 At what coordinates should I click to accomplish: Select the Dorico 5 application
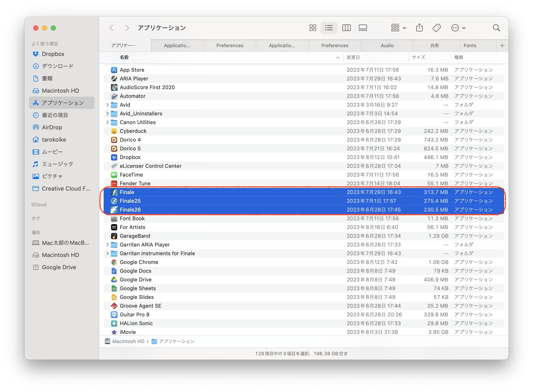(304, 148)
